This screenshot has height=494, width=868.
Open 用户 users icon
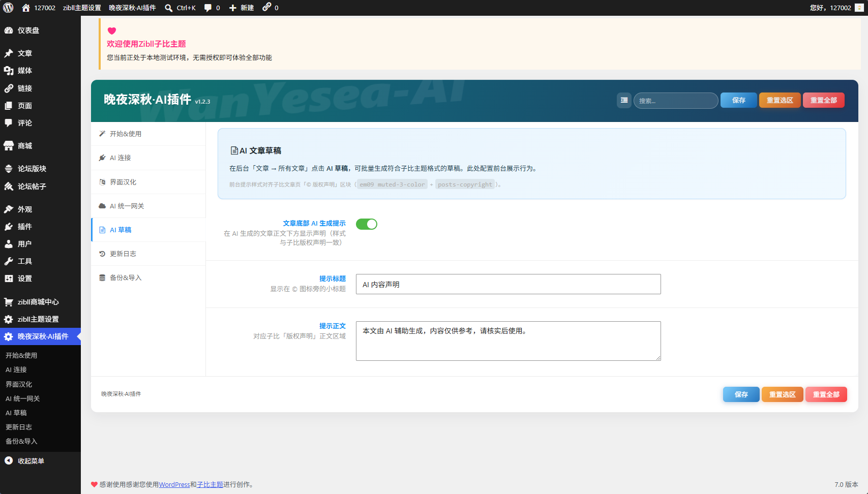click(x=9, y=244)
